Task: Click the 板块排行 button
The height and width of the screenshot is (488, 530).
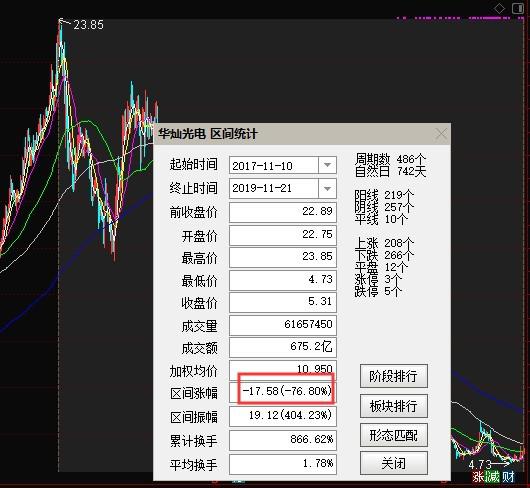Action: point(393,406)
